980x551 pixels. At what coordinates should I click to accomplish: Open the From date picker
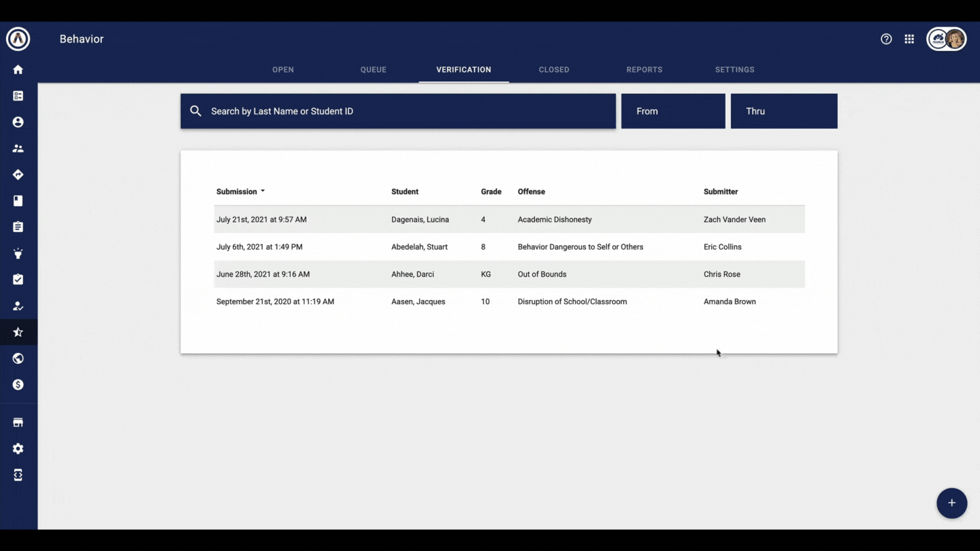672,112
